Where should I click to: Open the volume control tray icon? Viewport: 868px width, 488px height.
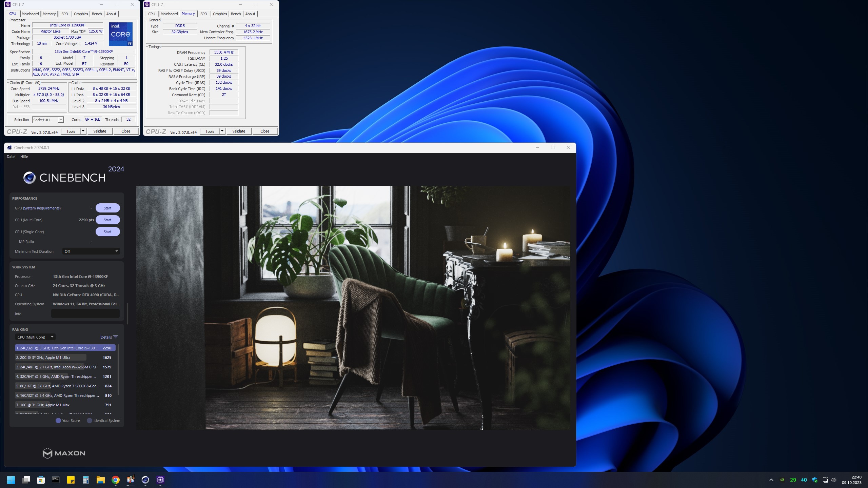tap(833, 480)
